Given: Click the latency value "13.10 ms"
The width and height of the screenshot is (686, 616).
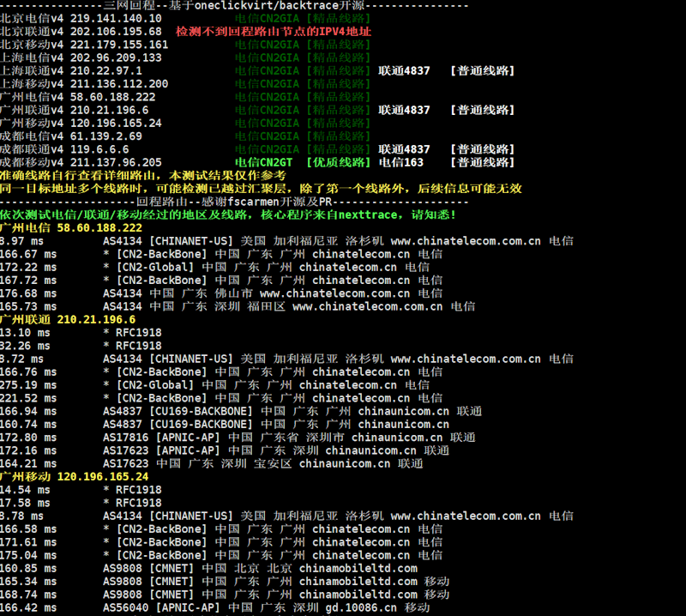Looking at the screenshot, I should coord(25,333).
